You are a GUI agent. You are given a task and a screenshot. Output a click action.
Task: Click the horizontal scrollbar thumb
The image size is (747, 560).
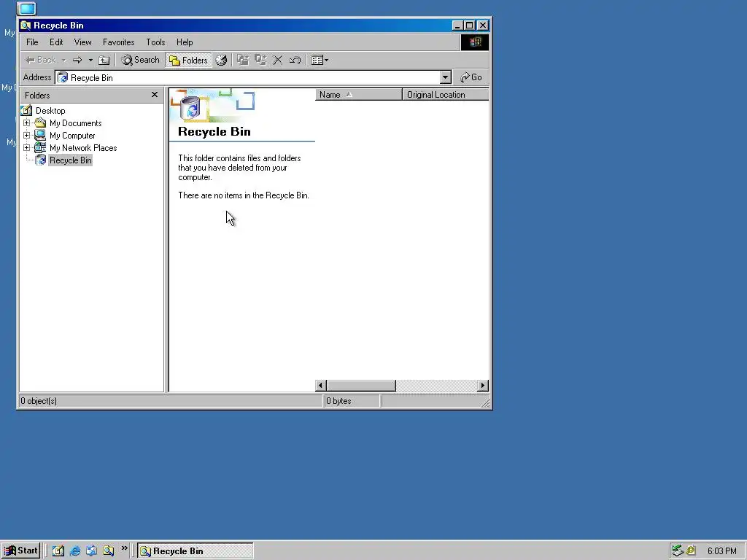361,385
